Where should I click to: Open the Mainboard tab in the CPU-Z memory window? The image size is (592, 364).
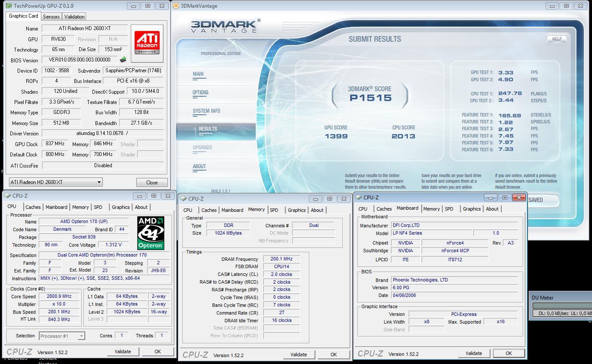click(232, 210)
